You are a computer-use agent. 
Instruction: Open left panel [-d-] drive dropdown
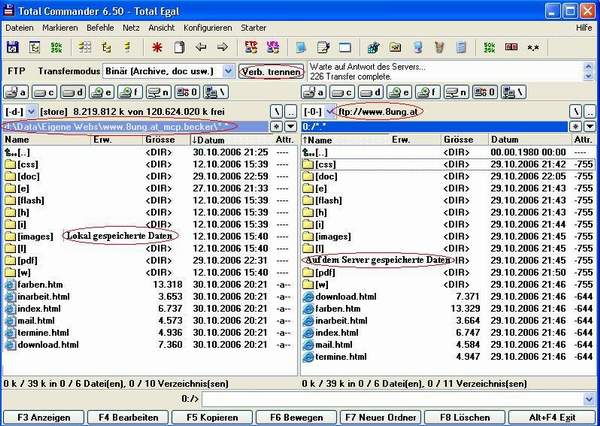pos(31,112)
